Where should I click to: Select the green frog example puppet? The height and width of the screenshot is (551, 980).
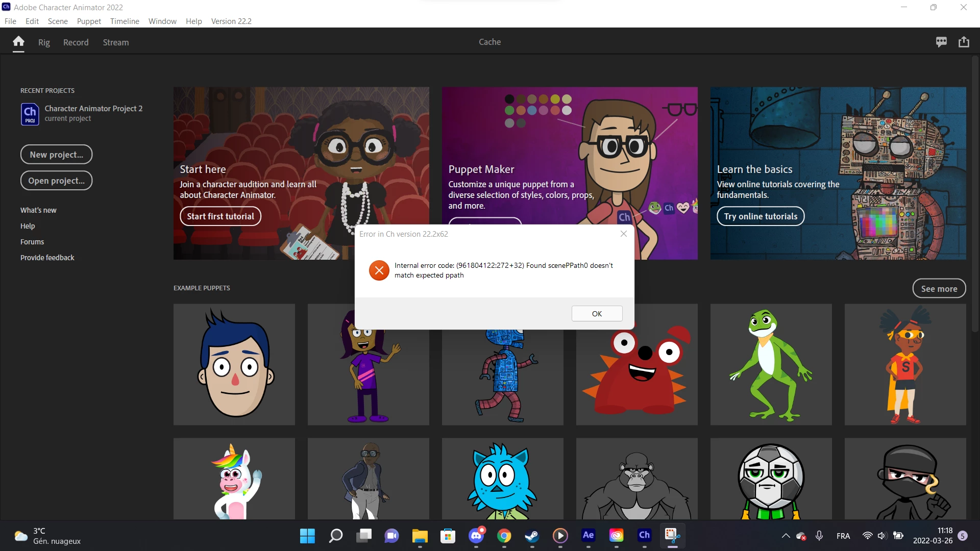(x=771, y=364)
